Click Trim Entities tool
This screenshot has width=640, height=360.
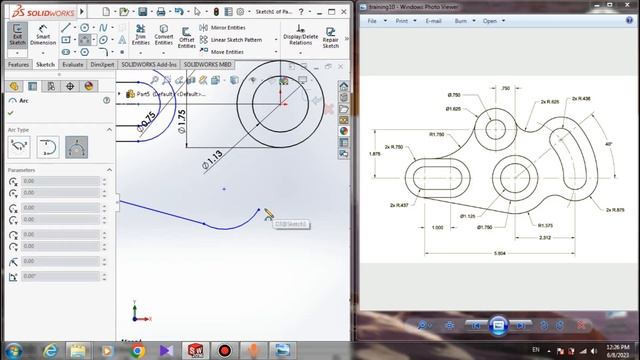click(140, 35)
